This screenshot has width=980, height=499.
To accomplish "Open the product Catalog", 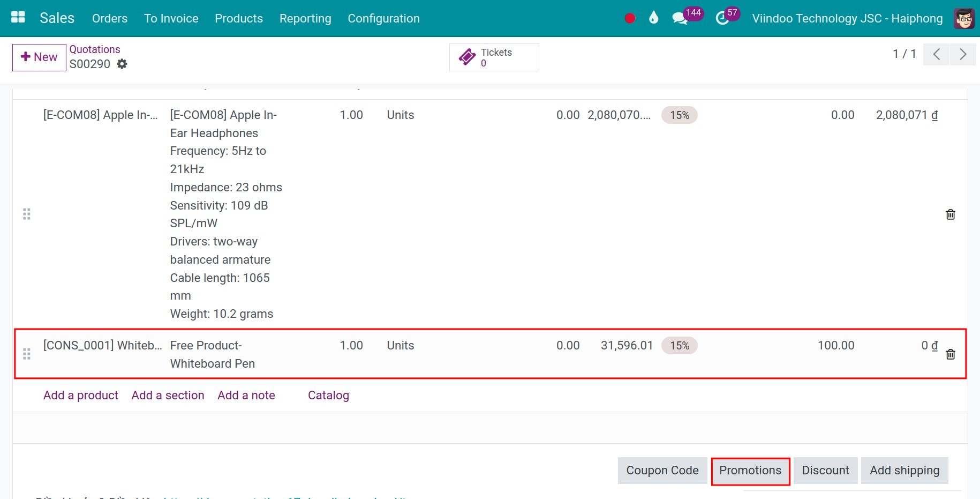I will click(x=328, y=395).
